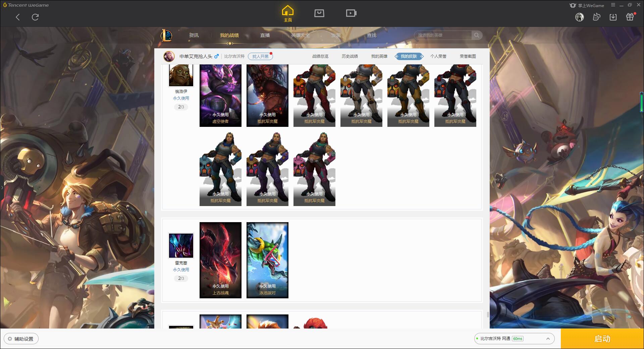Image resolution: width=644 pixels, height=349 pixels.
Task: Click the 搜索我的英雄 search field
Action: 443,35
